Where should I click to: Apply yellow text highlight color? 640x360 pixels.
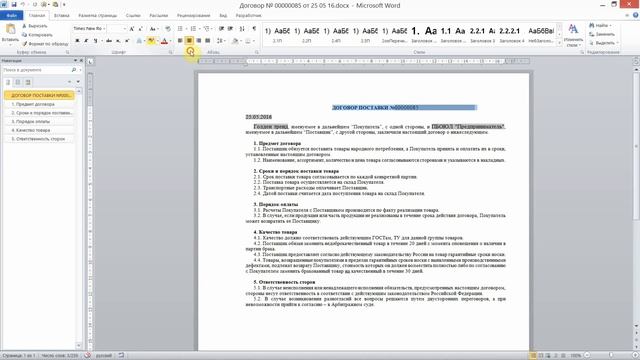click(x=151, y=41)
